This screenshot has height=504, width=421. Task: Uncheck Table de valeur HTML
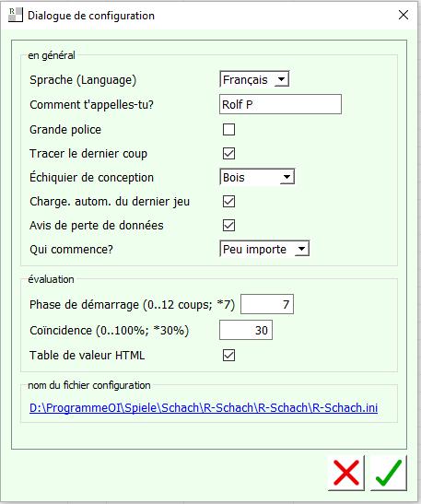point(228,355)
